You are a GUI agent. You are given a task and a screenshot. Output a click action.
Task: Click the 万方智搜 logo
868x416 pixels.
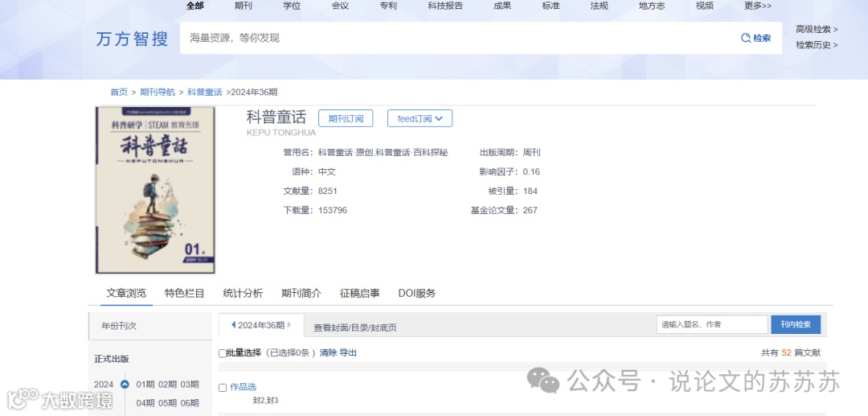click(132, 39)
